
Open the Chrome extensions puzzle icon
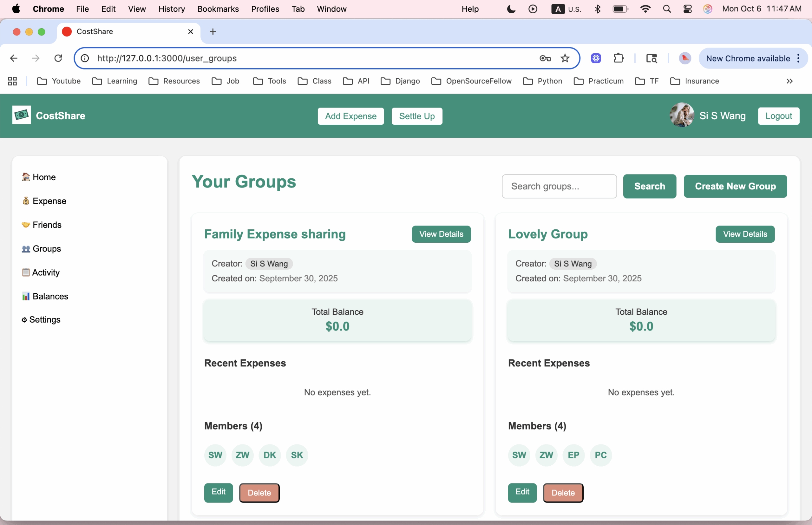pos(619,58)
